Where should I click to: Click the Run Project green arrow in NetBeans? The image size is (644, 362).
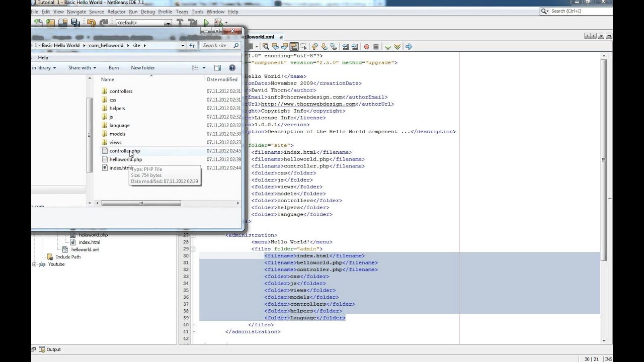(206, 23)
